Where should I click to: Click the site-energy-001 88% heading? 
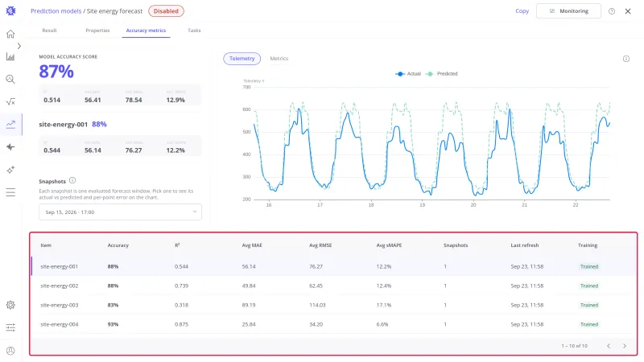[72, 125]
